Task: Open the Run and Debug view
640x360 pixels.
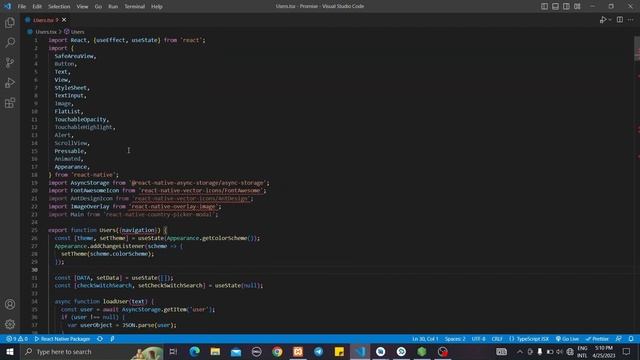Action: (x=10, y=82)
